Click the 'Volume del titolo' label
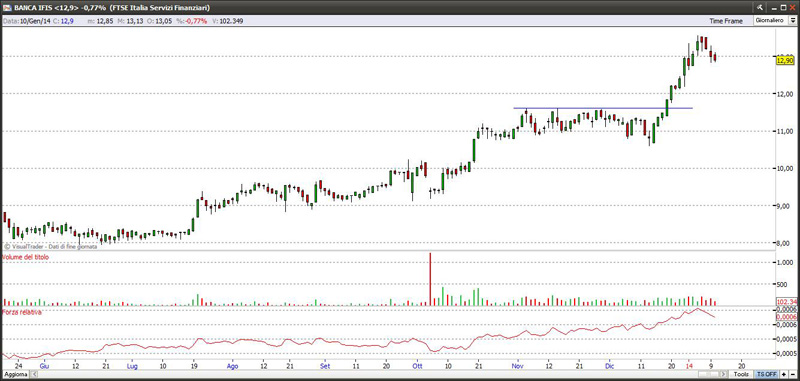800x381 pixels. click(26, 258)
